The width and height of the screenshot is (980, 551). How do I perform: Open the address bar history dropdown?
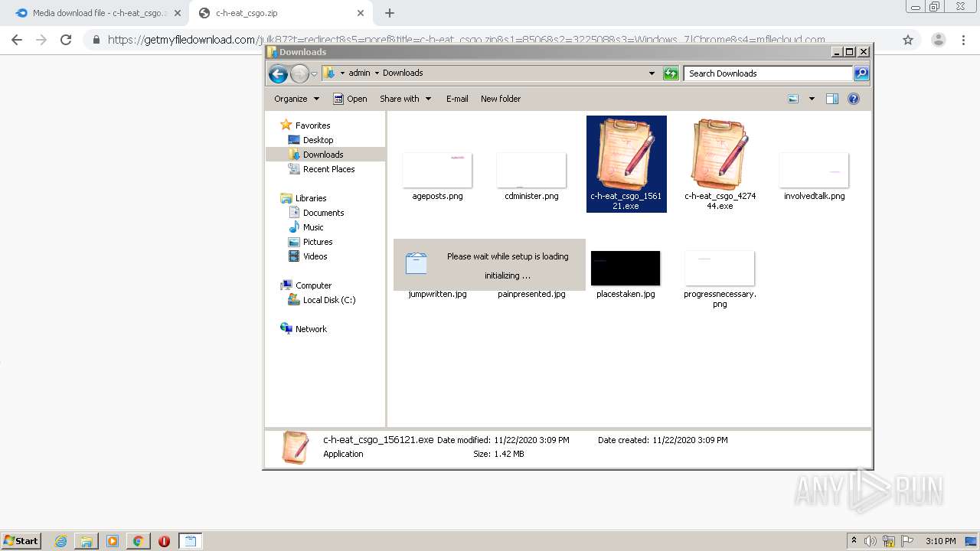(x=652, y=73)
